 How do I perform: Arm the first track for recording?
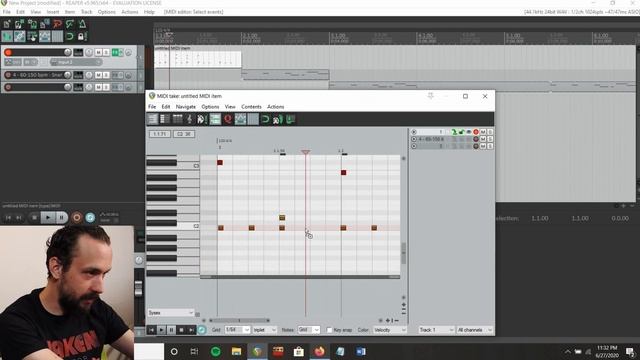click(8, 52)
